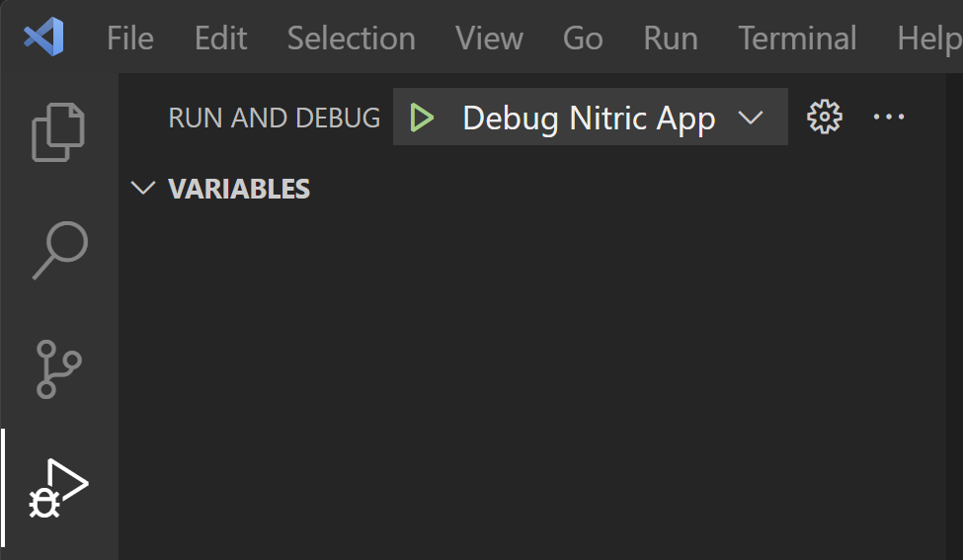Open the View menu
963x560 pixels.
pos(489,39)
